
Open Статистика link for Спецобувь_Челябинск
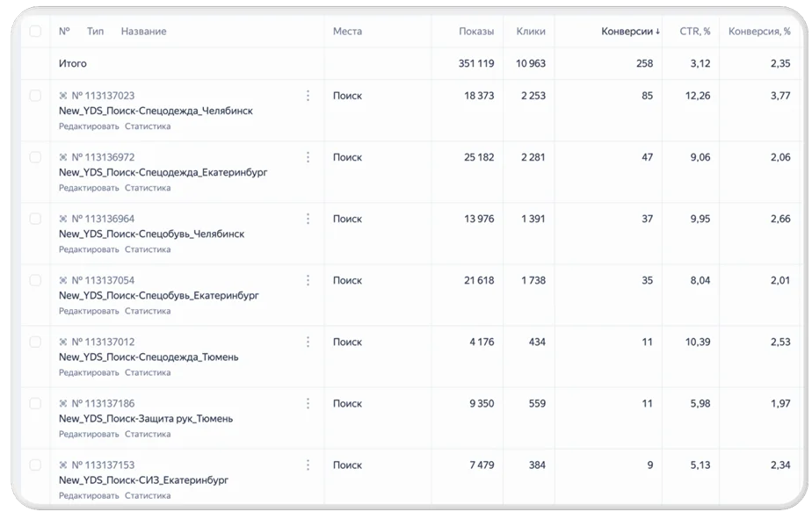click(148, 249)
